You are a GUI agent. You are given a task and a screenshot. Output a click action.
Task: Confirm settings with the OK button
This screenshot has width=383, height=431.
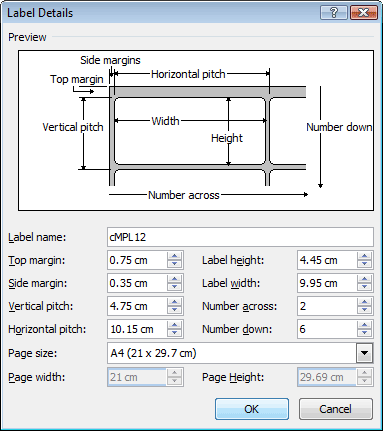point(252,409)
